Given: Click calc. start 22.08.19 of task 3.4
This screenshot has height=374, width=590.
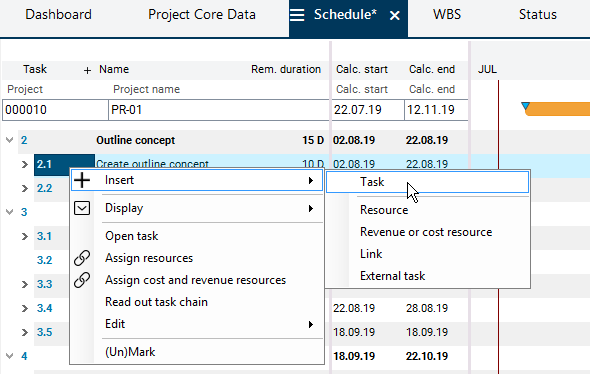Looking at the screenshot, I should click(x=354, y=308).
